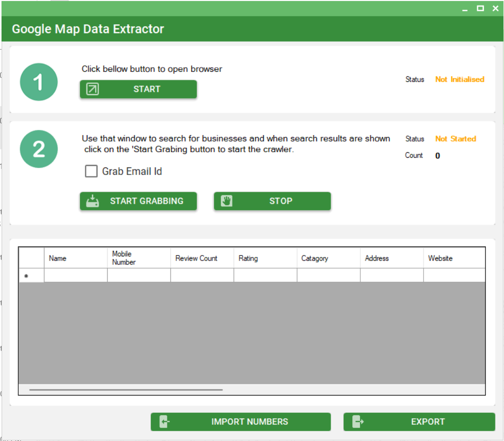Image resolution: width=504 pixels, height=441 pixels.
Task: Click the empty Rating cell in the new row
Action: pos(265,275)
